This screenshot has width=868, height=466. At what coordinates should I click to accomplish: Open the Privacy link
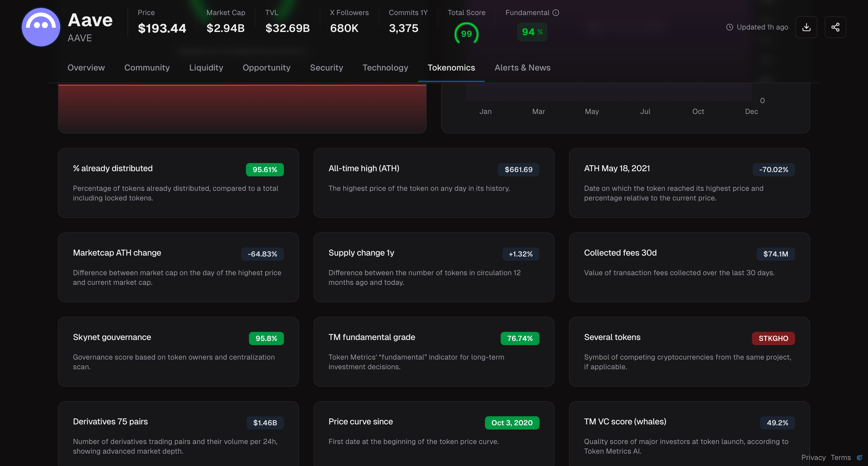813,458
